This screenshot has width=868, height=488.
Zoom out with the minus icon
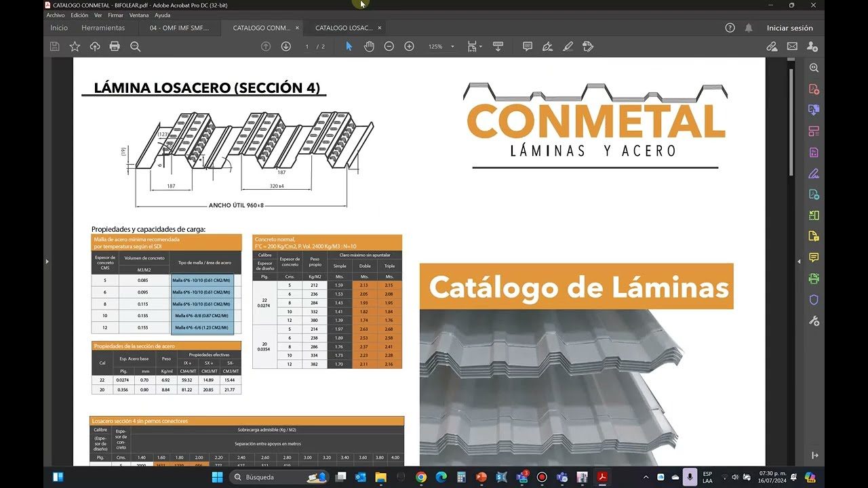[389, 46]
